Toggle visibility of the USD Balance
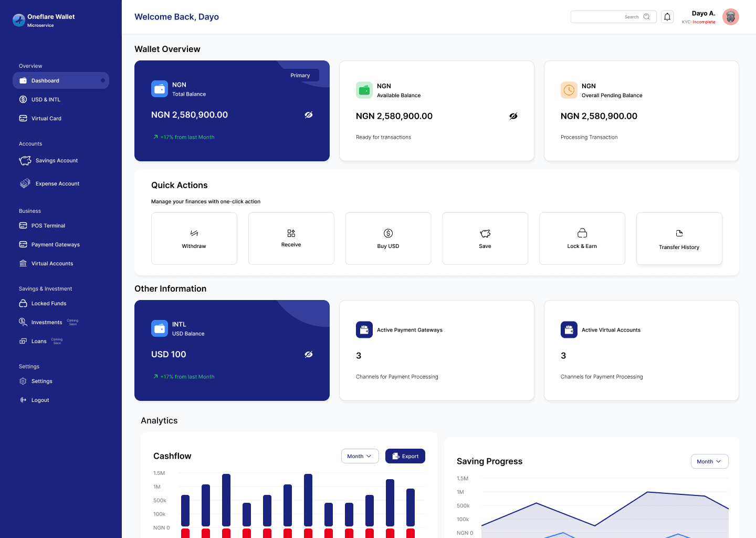This screenshot has width=756, height=538. pos(309,354)
